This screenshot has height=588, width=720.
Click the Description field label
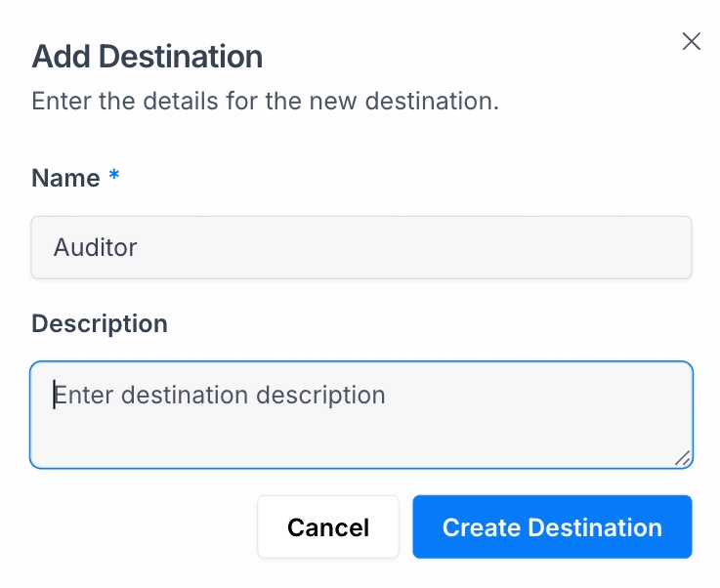coord(100,323)
